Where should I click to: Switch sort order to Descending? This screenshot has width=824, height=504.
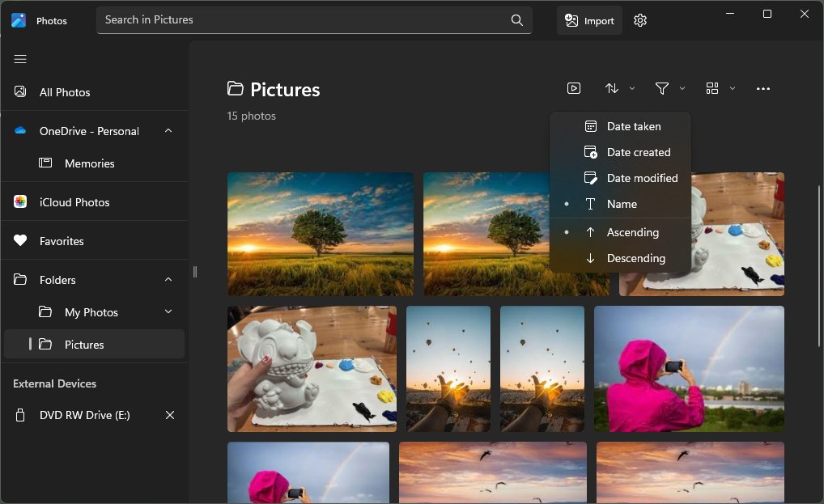635,258
